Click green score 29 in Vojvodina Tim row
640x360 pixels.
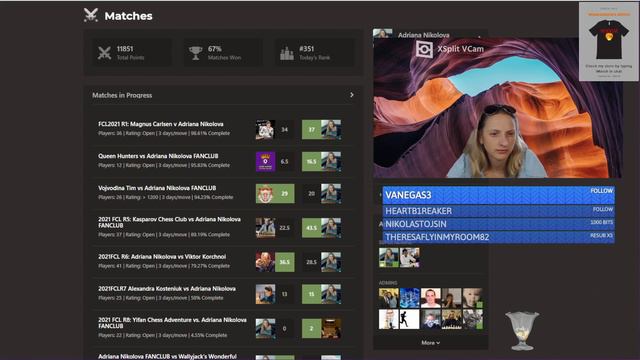coord(284,193)
